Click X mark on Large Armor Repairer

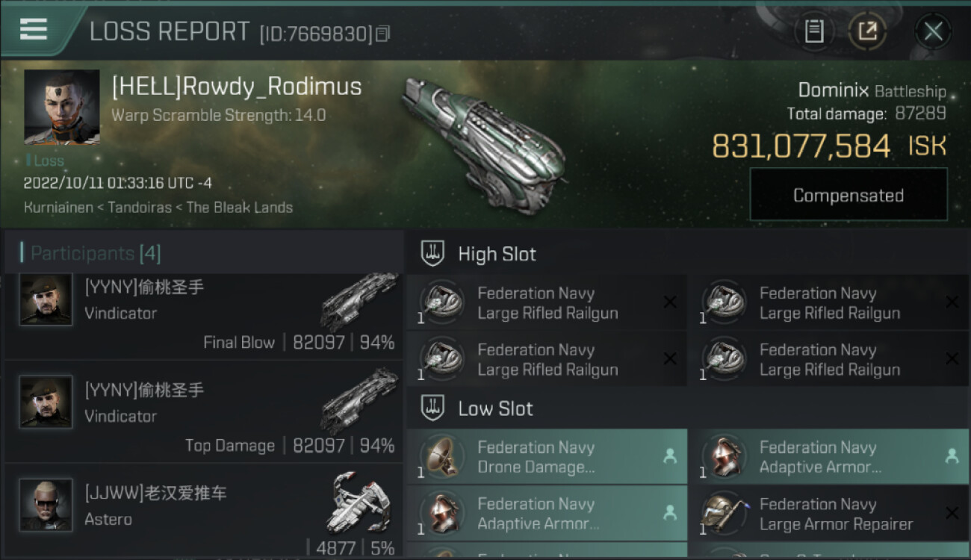coord(952,513)
